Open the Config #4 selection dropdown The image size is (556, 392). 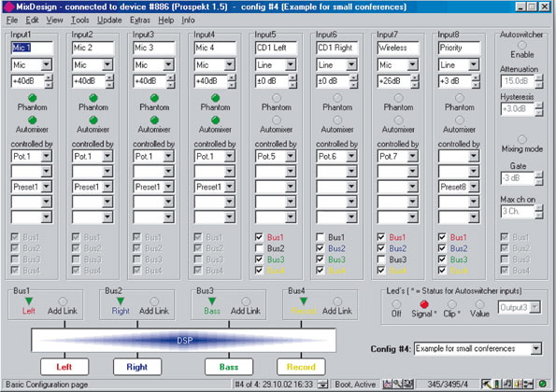click(536, 349)
